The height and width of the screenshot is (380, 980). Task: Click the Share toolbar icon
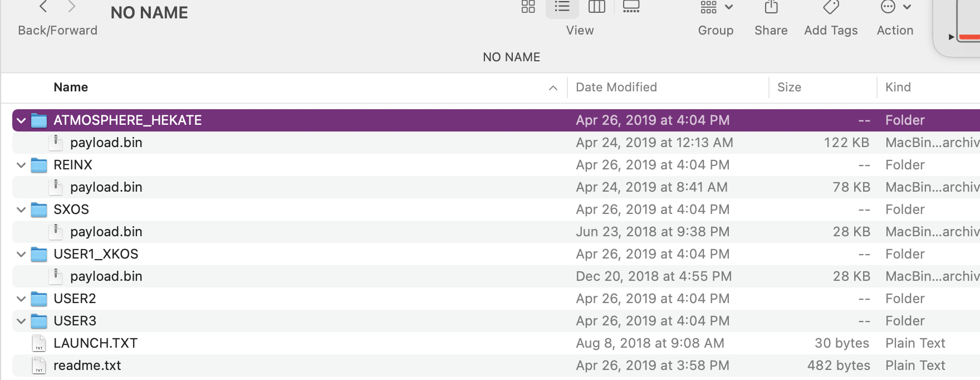pyautogui.click(x=771, y=7)
